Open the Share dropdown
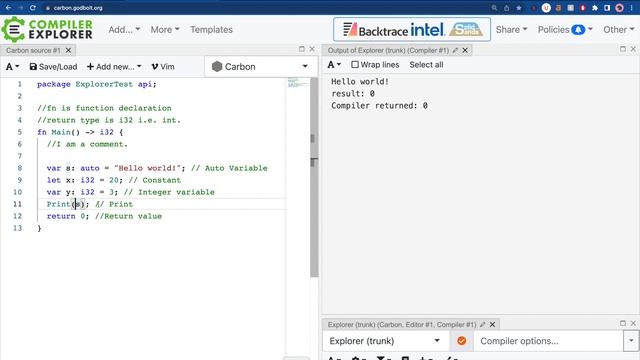Screen dimensions: 640x360 [511, 29]
